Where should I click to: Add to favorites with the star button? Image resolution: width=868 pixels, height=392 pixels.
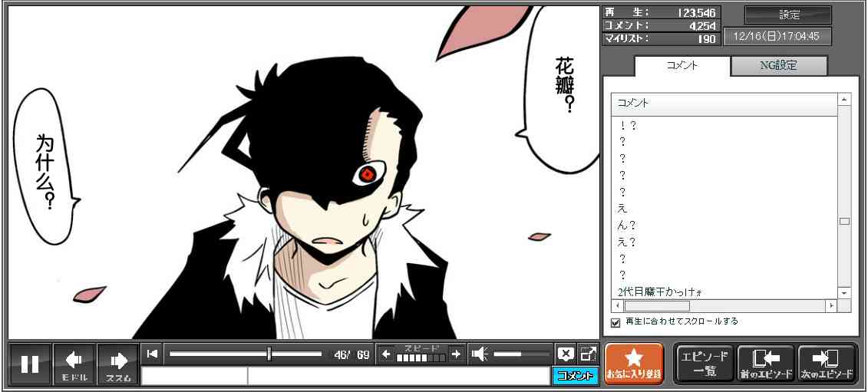pos(633,364)
